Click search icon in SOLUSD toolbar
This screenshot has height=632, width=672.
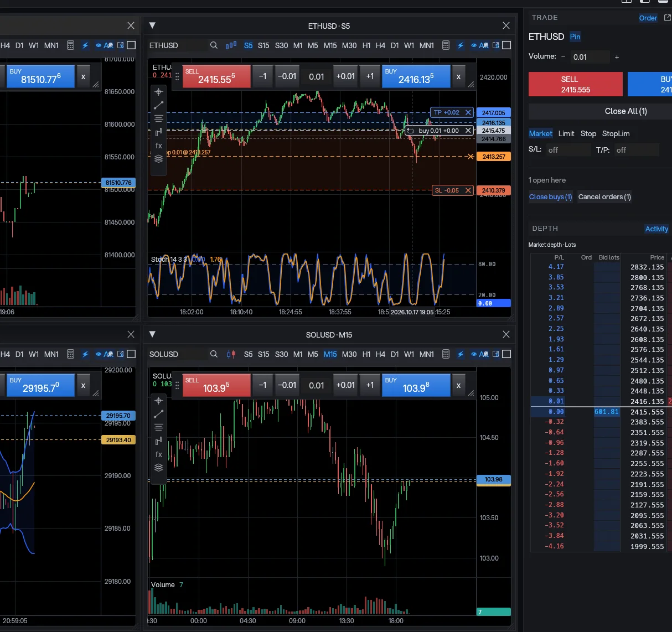click(214, 354)
